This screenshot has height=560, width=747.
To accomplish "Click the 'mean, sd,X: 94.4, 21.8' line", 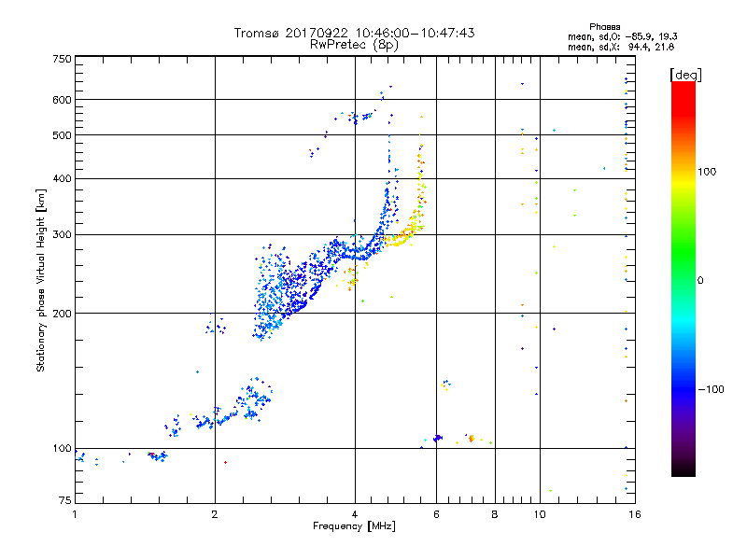I will point(621,47).
